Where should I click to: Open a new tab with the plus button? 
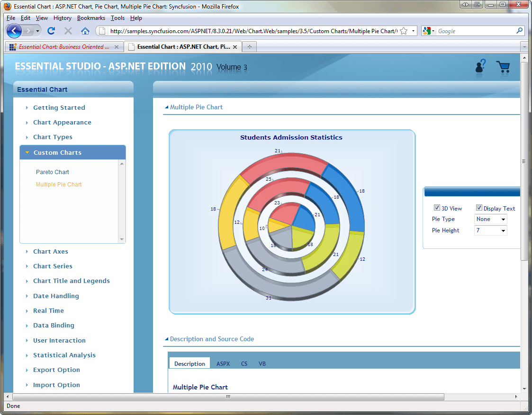[250, 47]
